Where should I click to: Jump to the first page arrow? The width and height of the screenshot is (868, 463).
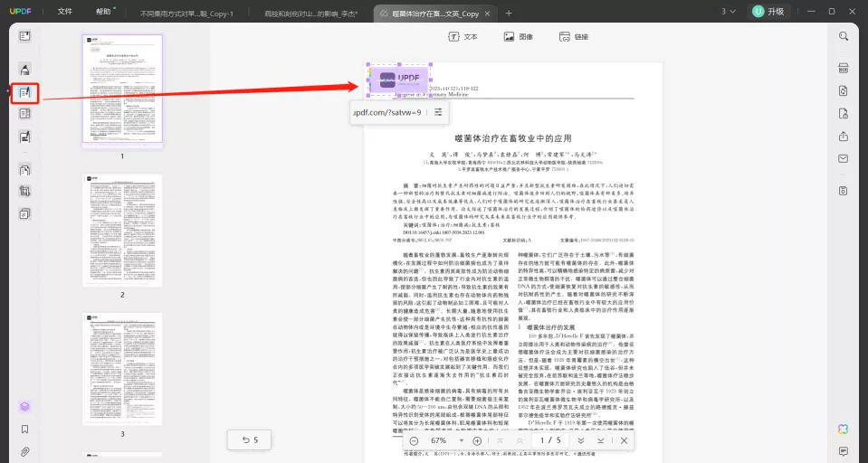coord(500,441)
